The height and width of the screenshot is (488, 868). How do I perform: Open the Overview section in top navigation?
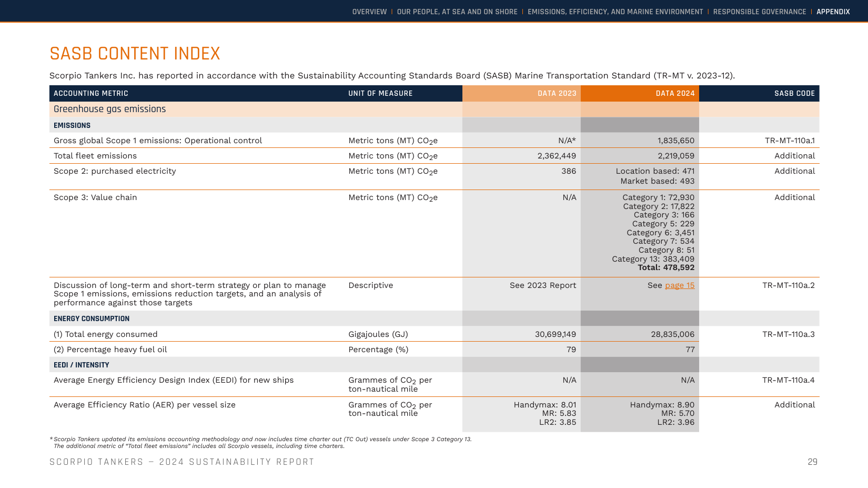pos(369,12)
